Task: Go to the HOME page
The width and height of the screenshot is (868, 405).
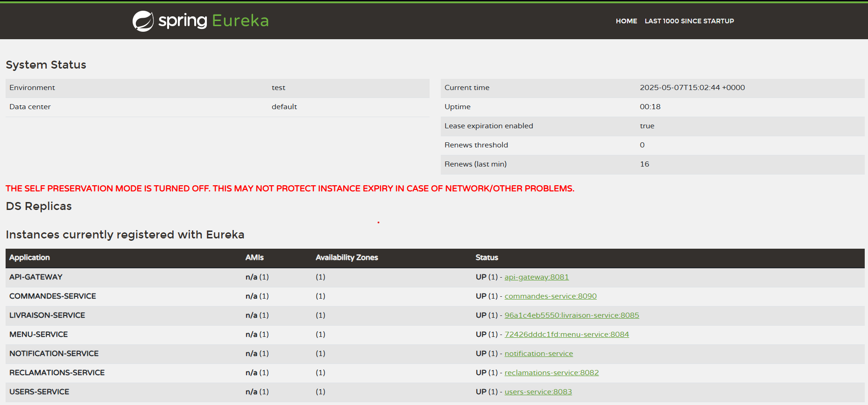Action: (x=626, y=21)
